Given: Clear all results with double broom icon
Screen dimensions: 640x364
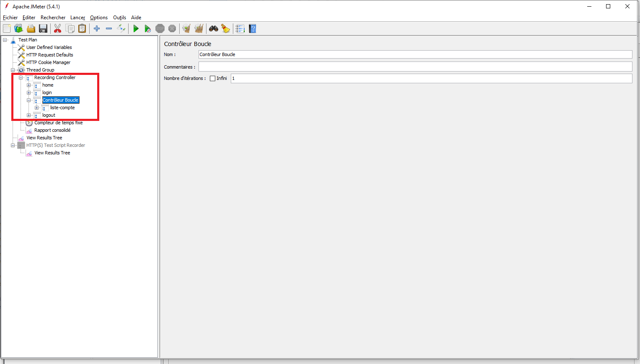Looking at the screenshot, I should (199, 28).
